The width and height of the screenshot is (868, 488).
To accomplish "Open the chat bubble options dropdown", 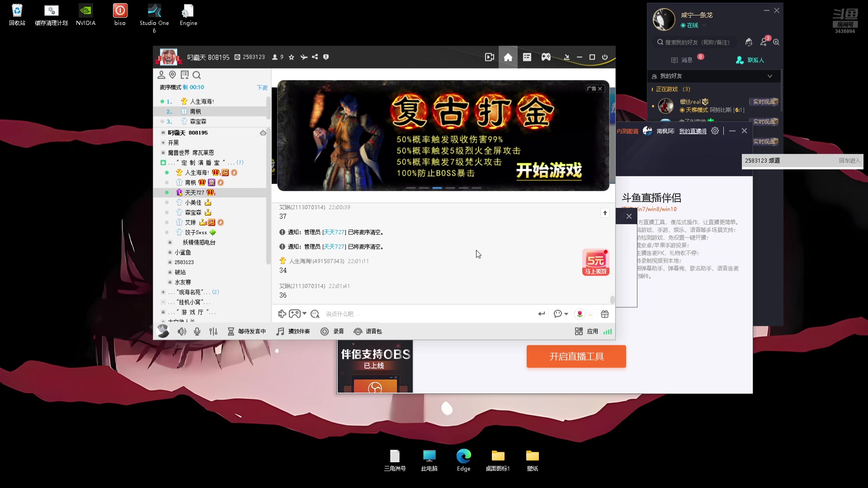I will pyautogui.click(x=561, y=314).
